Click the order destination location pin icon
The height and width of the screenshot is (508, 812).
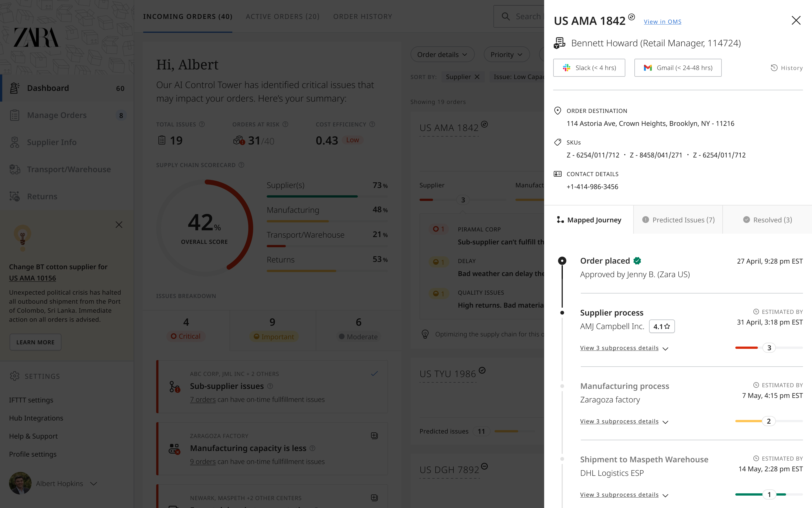(558, 111)
